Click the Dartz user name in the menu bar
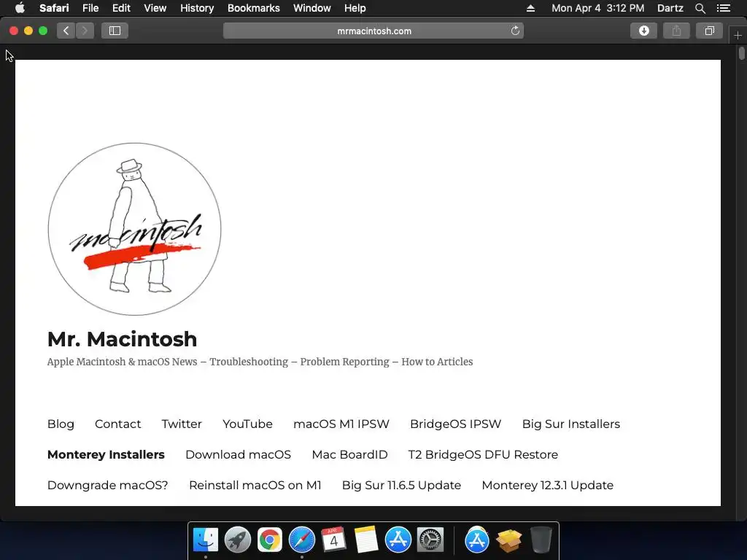The width and height of the screenshot is (747, 560). point(670,8)
